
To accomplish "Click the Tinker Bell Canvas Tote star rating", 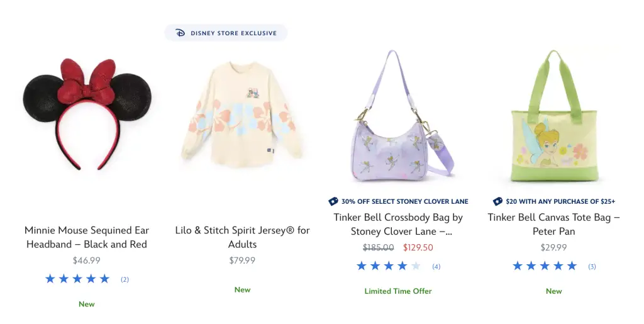I will 545,266.
